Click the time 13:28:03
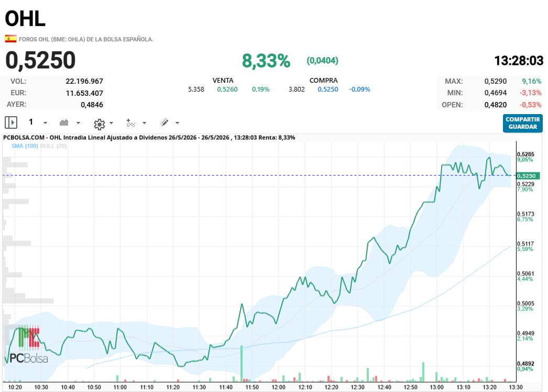 click(519, 61)
